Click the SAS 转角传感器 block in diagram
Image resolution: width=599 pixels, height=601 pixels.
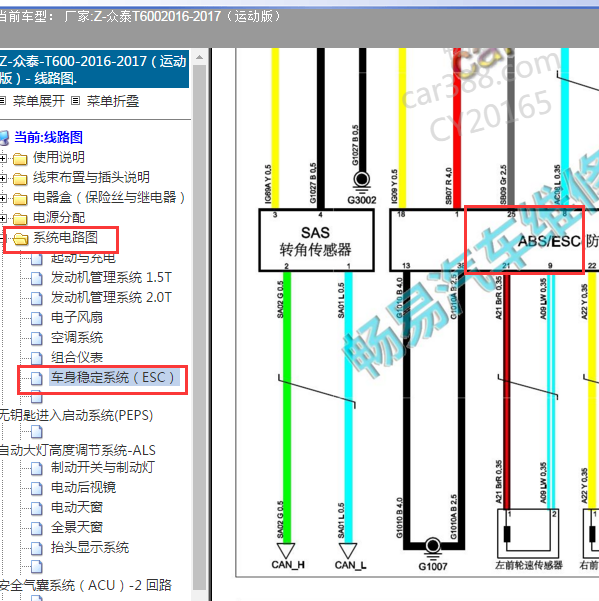click(316, 240)
